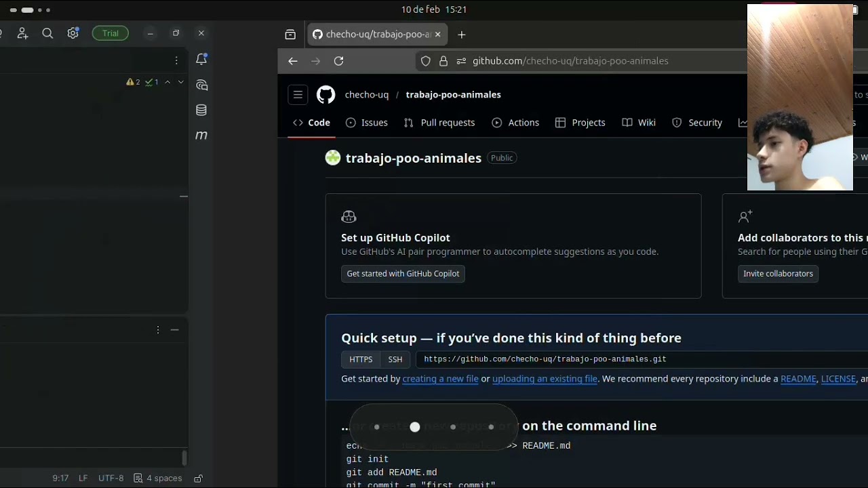
Task: Switch to the Wiki tab
Action: pos(639,123)
